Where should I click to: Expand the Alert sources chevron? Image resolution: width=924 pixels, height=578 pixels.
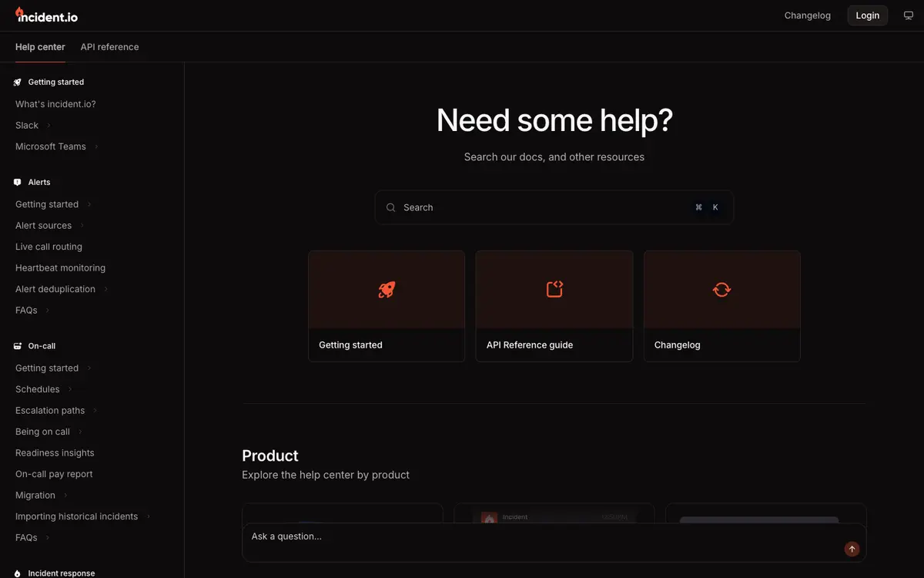[x=82, y=226]
